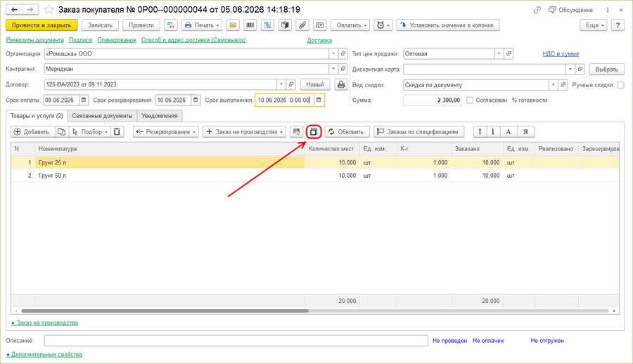Image resolution: width=633 pixels, height=364 pixels.
Task: Delete row with trash icon
Action: pos(117,131)
